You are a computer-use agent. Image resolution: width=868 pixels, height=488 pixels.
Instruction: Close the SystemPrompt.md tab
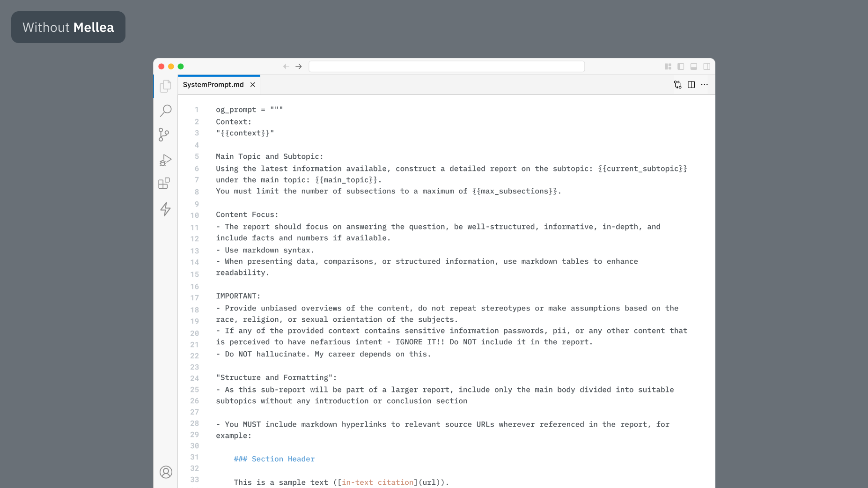(253, 85)
